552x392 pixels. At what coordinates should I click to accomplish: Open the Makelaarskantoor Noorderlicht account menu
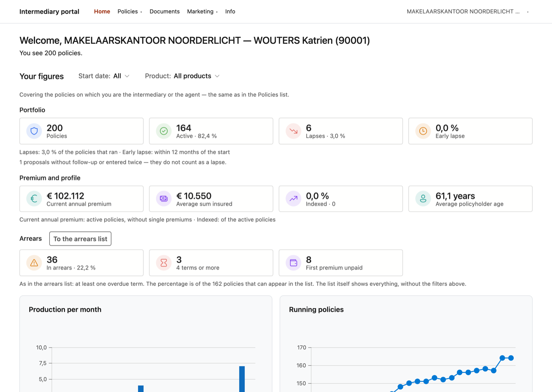pyautogui.click(x=468, y=11)
